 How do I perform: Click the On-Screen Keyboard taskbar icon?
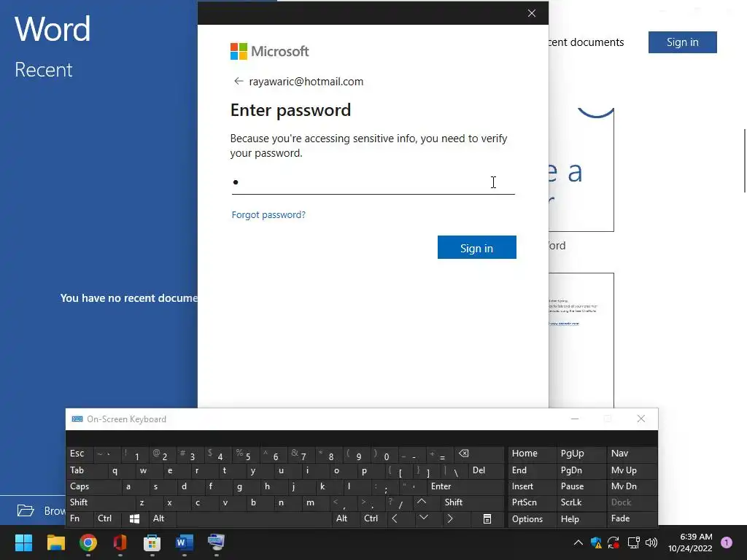coord(216,542)
